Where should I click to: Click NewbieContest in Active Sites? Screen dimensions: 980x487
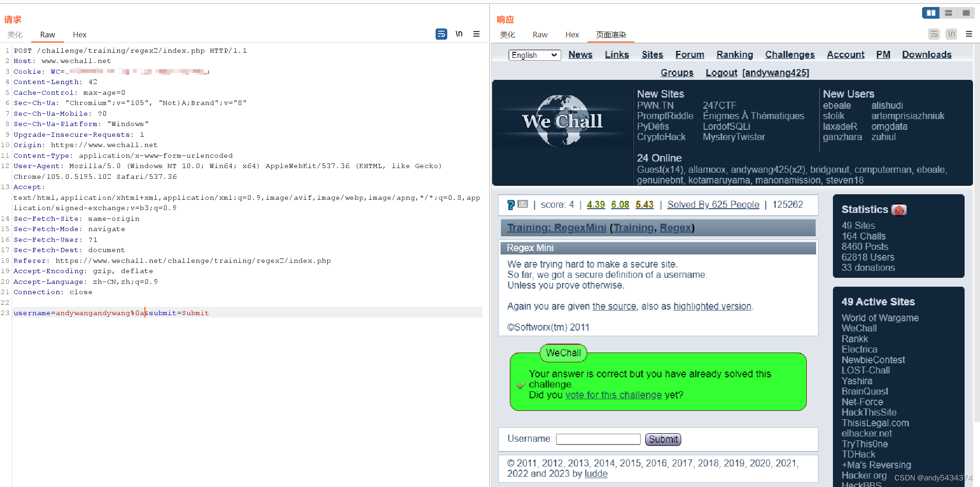873,360
